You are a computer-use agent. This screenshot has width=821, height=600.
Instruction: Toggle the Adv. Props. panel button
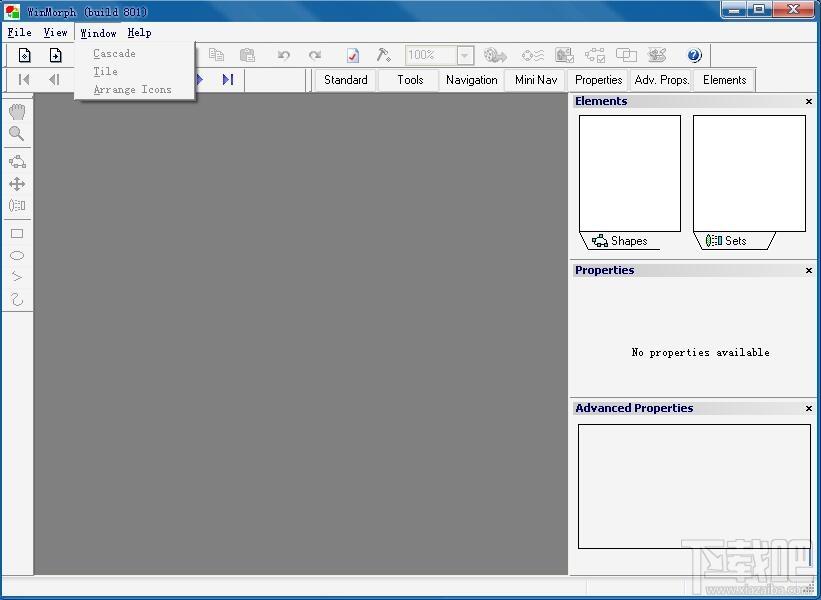pos(662,80)
